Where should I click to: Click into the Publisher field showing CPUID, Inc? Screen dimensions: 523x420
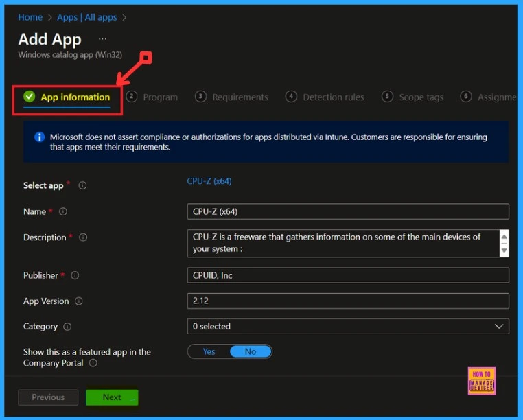(348, 275)
